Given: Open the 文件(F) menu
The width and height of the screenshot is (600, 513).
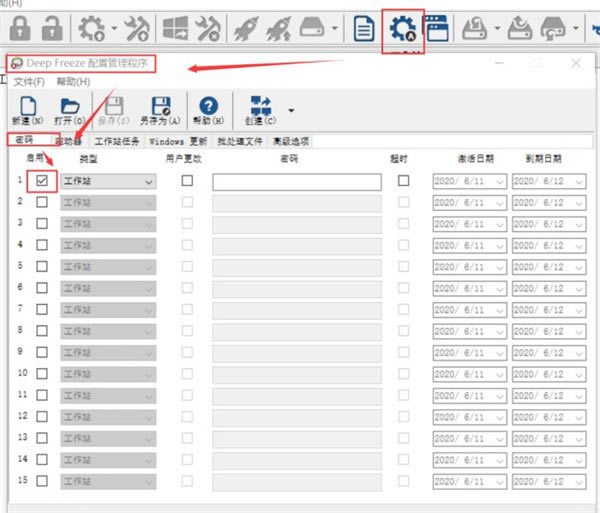Looking at the screenshot, I should pos(29,82).
